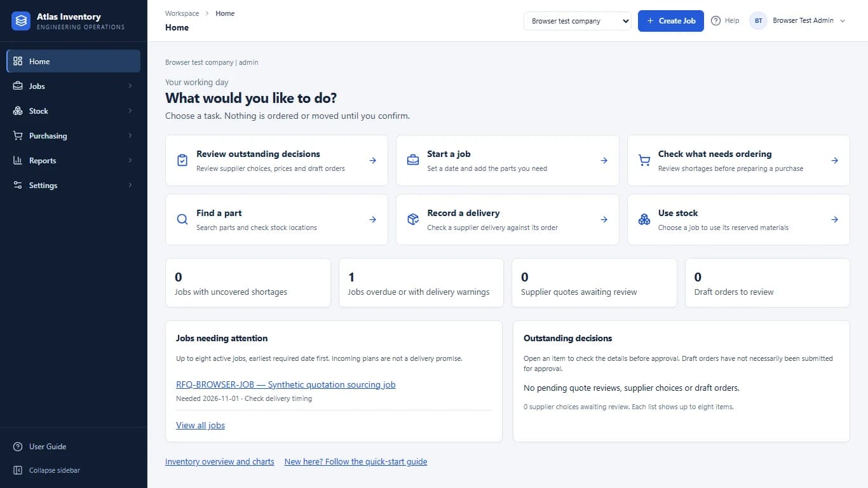
Task: Click the cart icon on Check what needs ordering
Action: (x=644, y=160)
